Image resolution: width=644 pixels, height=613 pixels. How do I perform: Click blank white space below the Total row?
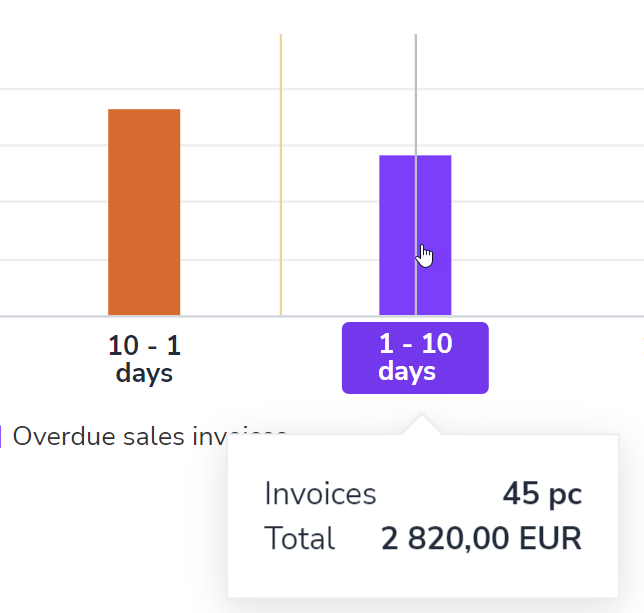pyautogui.click(x=420, y=578)
